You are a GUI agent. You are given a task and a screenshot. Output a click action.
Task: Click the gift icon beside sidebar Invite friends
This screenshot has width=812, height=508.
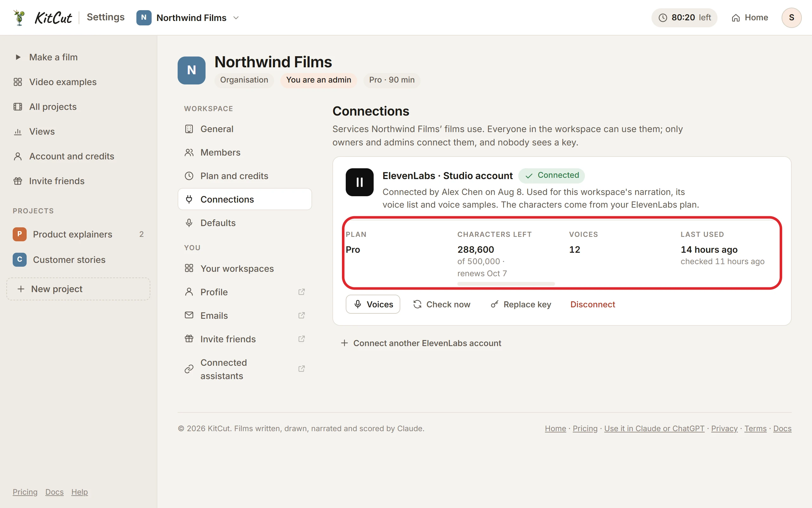(18, 181)
